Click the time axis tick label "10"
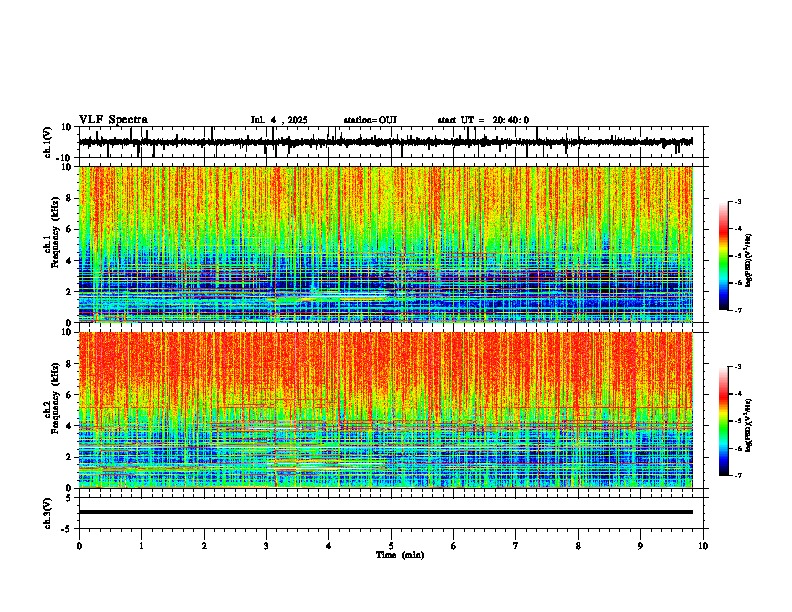 [x=703, y=546]
